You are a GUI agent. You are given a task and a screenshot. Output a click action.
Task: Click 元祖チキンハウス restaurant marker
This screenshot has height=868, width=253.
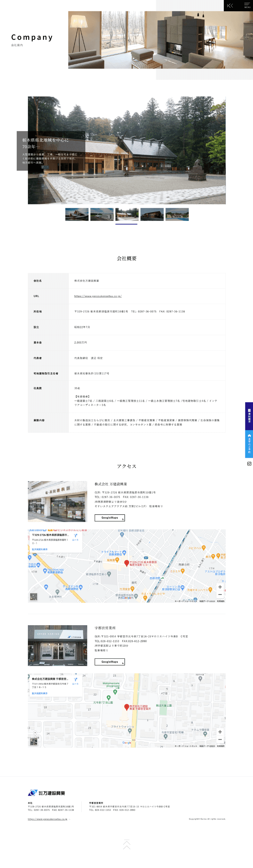[x=210, y=590]
